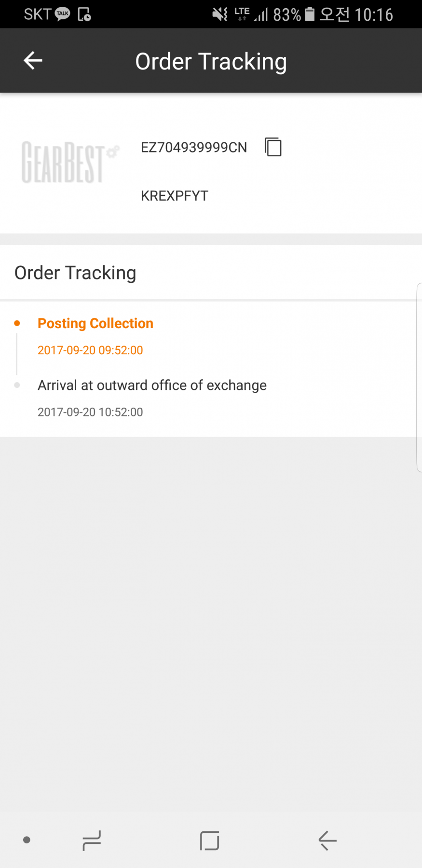422x868 pixels.
Task: Tap the muted sound status icon
Action: click(220, 14)
